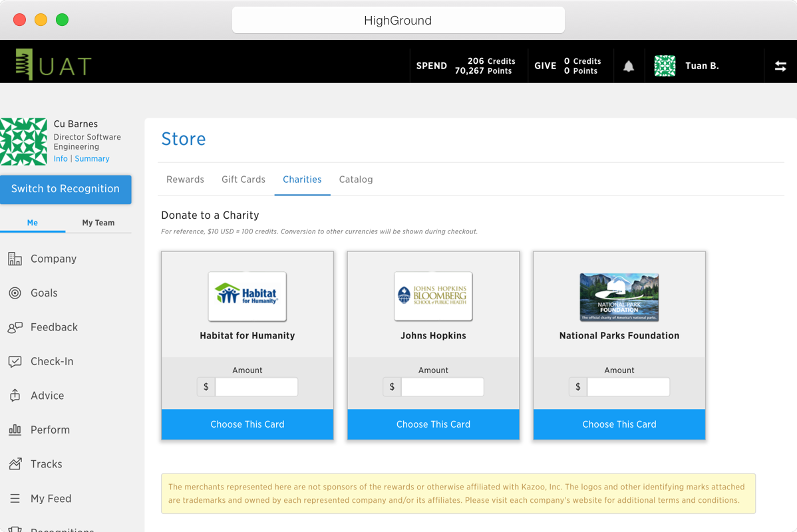This screenshot has height=532, width=797.
Task: Select the Me tab in sidebar
Action: 33,223
